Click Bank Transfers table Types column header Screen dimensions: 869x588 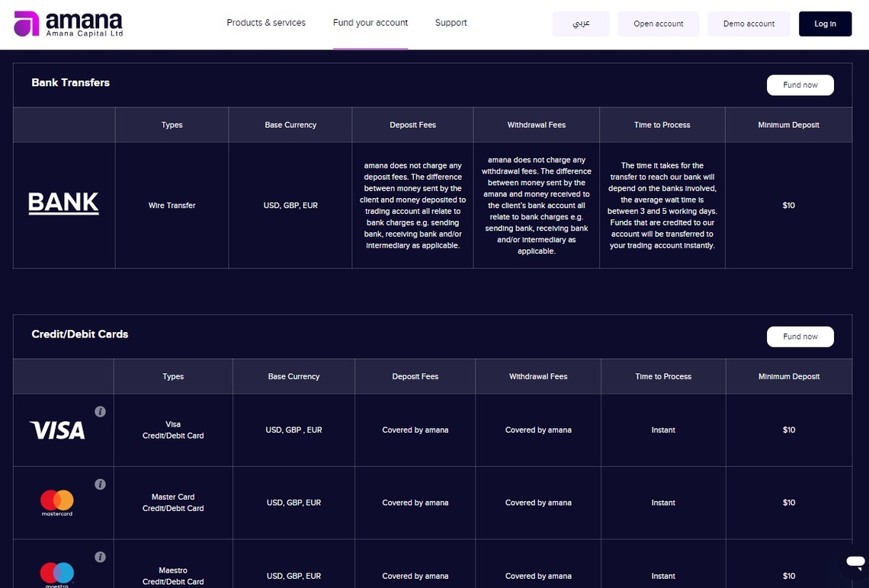[172, 125]
